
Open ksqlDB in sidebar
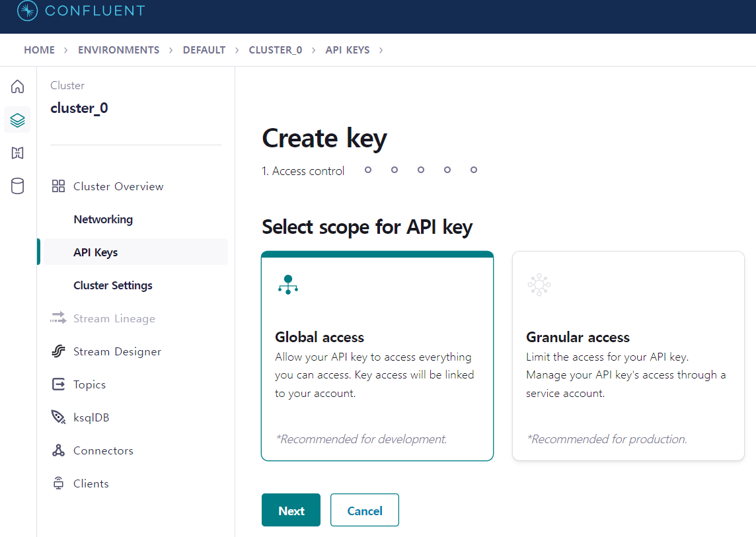(91, 417)
